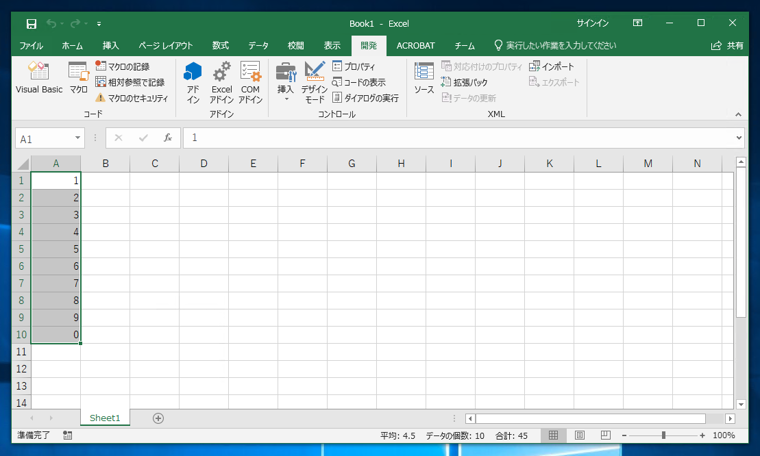
Task: Click vertical scrollbar up arrow
Action: click(741, 162)
